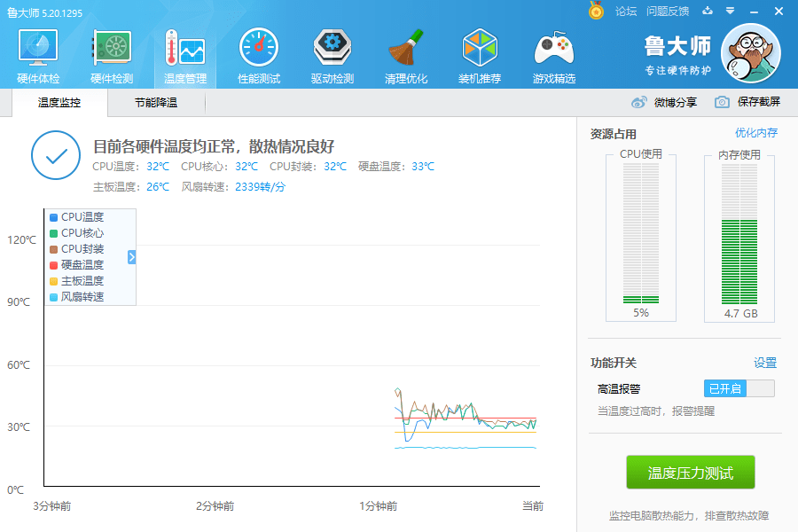Toggle the CPU温度 legend entry

tap(77, 215)
